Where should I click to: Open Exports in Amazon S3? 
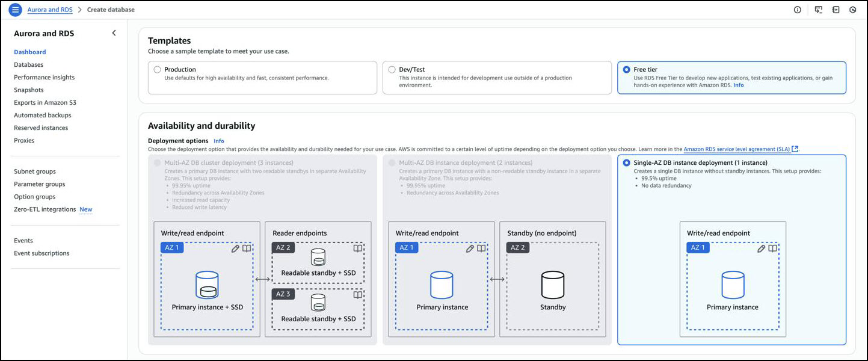[x=45, y=102]
